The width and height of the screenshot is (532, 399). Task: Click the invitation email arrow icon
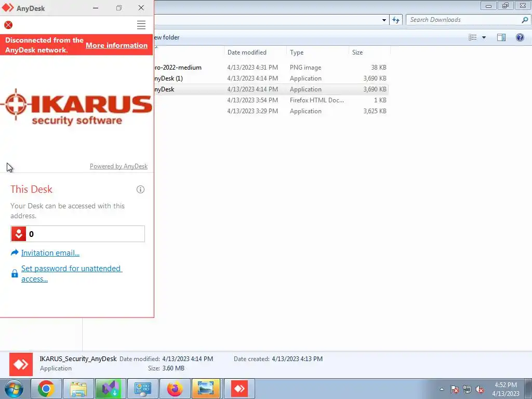pos(15,252)
